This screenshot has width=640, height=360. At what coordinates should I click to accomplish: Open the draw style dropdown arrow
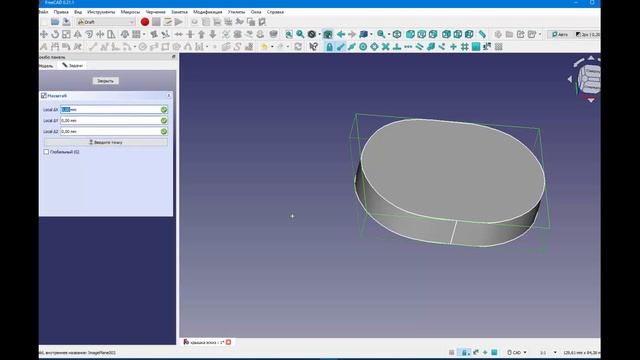320,35
